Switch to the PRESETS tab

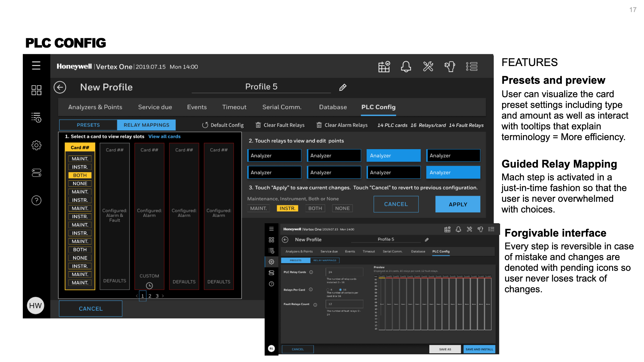[x=88, y=125]
